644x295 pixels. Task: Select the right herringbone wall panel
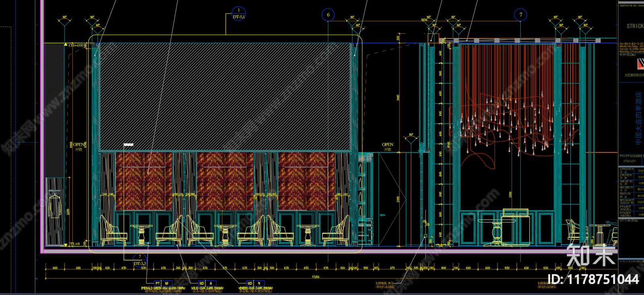coord(306,181)
